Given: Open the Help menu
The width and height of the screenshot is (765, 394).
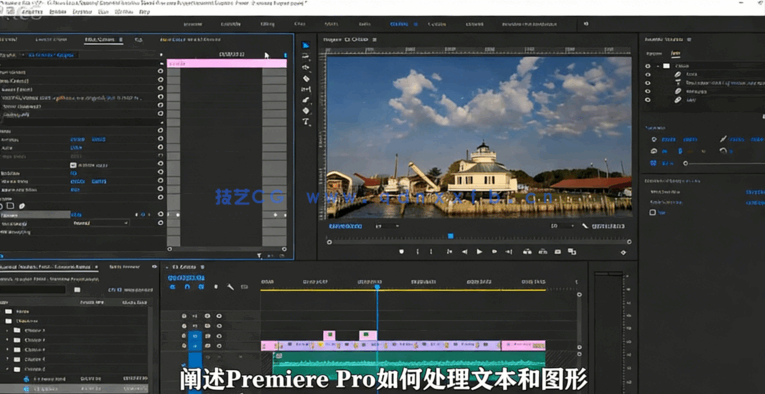Looking at the screenshot, I should point(144,11).
